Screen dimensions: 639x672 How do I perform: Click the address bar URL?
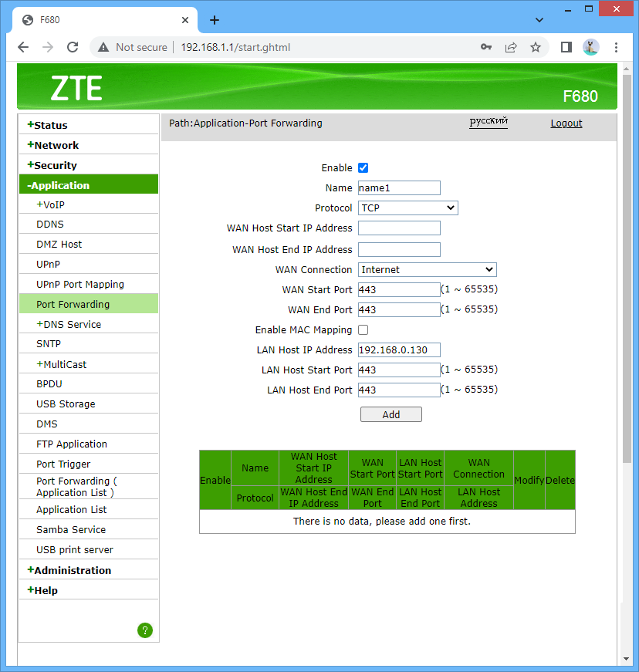(235, 47)
